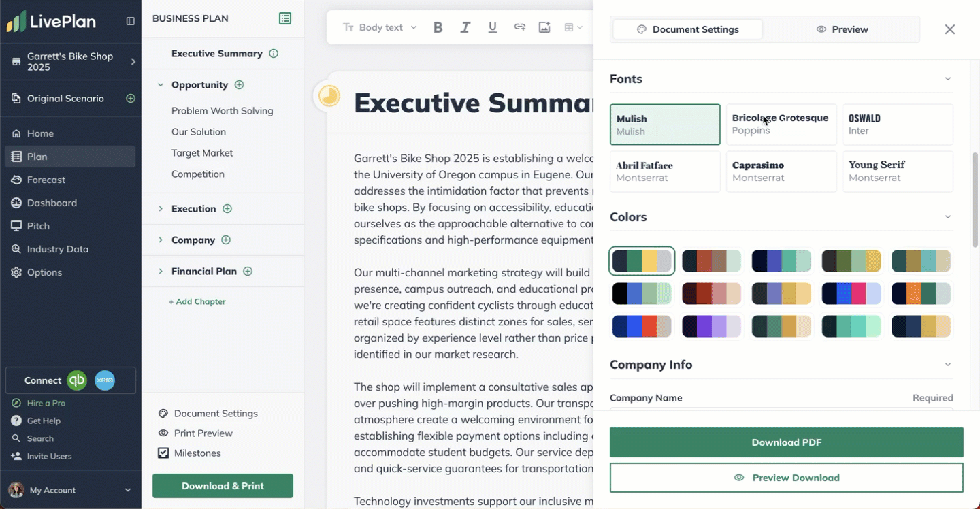This screenshot has height=509, width=980.
Task: Insert a link with the chain icon
Action: click(519, 27)
